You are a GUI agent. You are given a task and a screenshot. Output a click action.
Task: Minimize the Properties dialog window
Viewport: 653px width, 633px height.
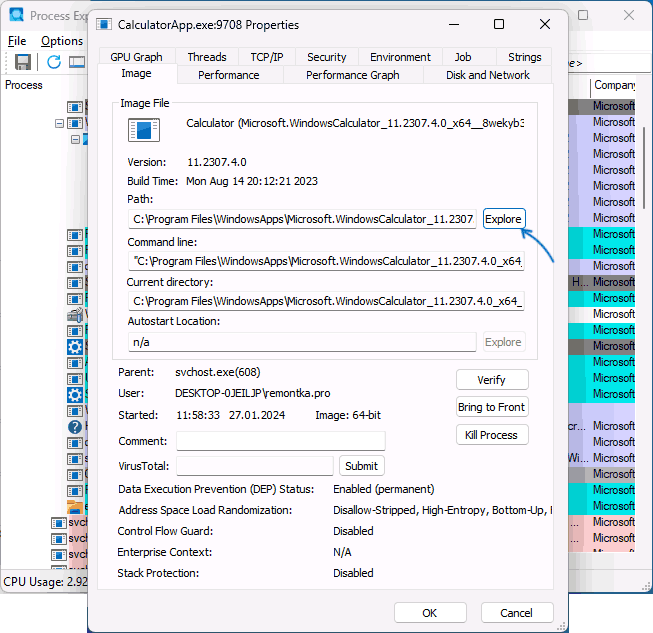click(454, 24)
